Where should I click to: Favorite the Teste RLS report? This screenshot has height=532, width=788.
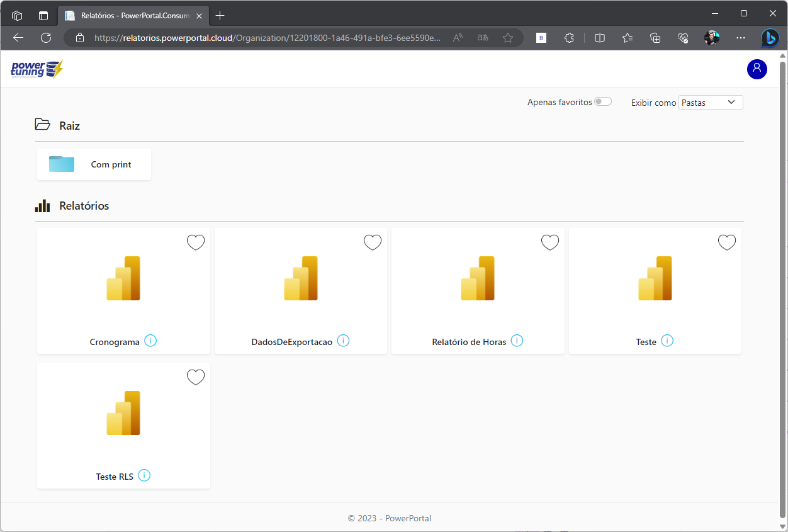[196, 377]
